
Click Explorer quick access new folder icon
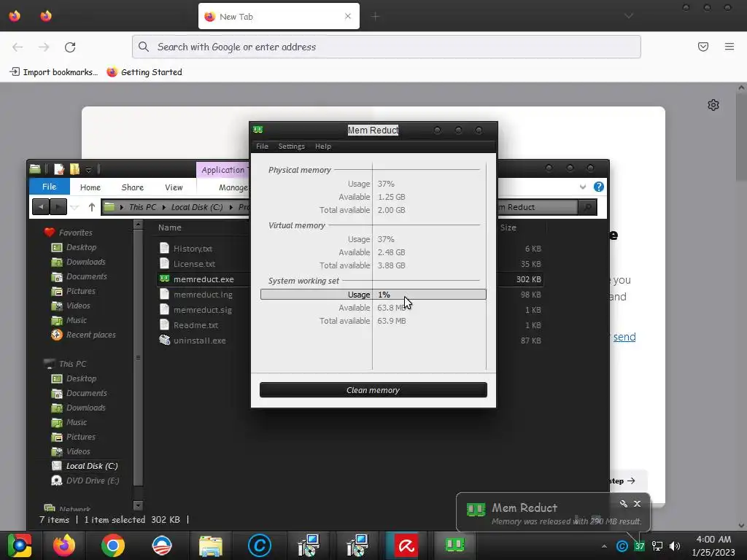coord(75,168)
